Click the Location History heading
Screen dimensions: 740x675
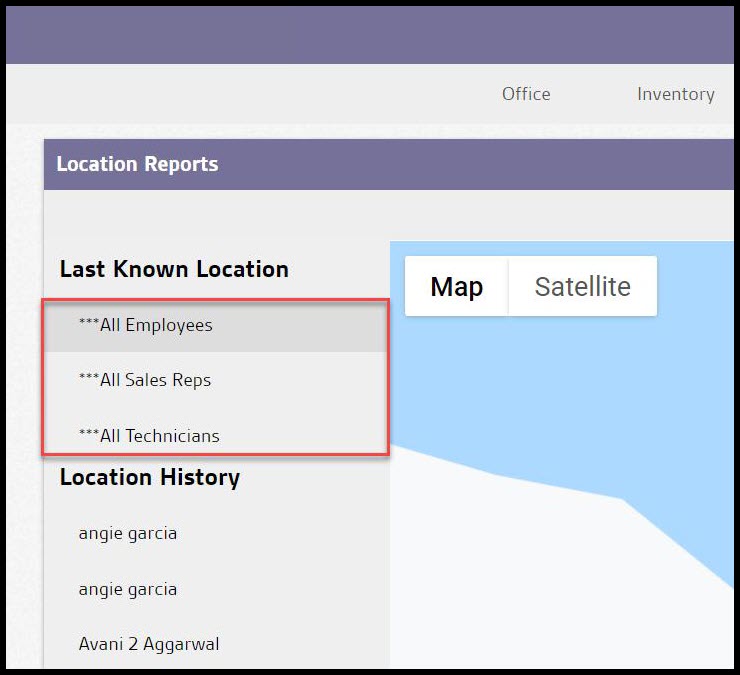[x=150, y=477]
